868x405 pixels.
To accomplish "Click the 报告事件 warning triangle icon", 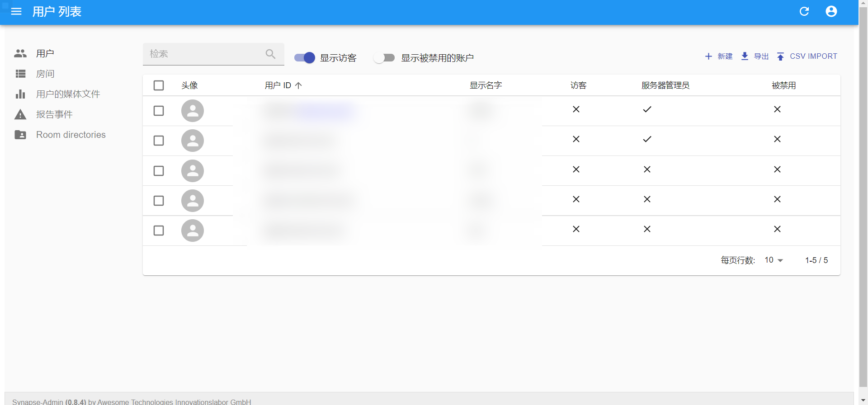I will [x=20, y=114].
